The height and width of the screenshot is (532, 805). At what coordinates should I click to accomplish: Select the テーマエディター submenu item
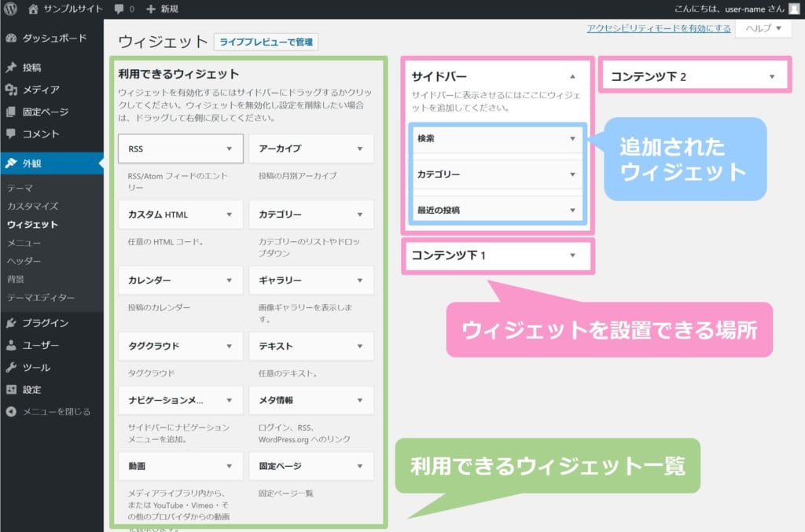tap(41, 298)
